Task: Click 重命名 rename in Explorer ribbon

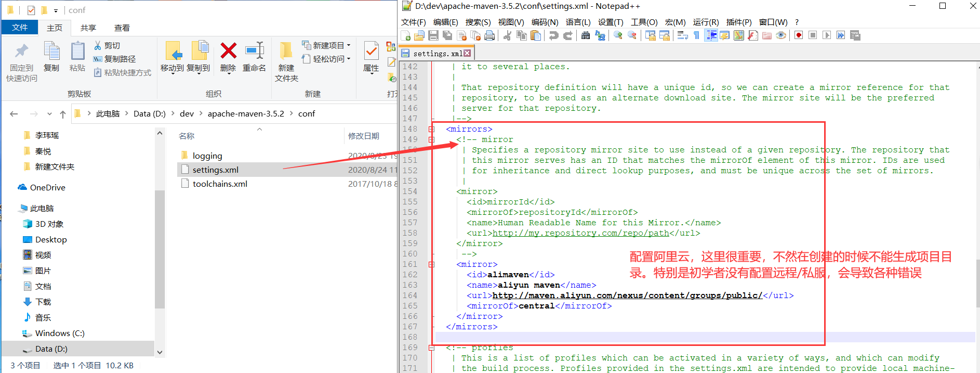Action: pyautogui.click(x=254, y=57)
